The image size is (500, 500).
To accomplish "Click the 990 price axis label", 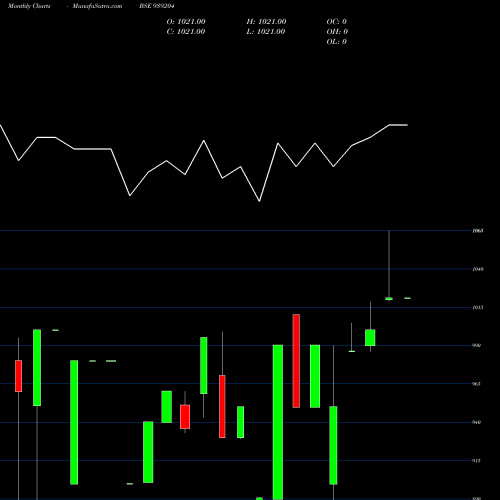I will coord(477,346).
